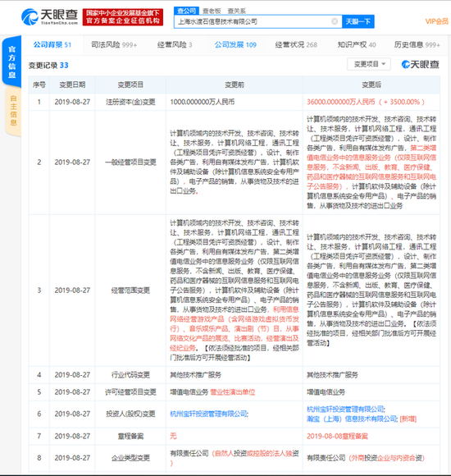Viewport: 451px width, 476px height.
Task: Click the 变更后 column header
Action: 371,85
